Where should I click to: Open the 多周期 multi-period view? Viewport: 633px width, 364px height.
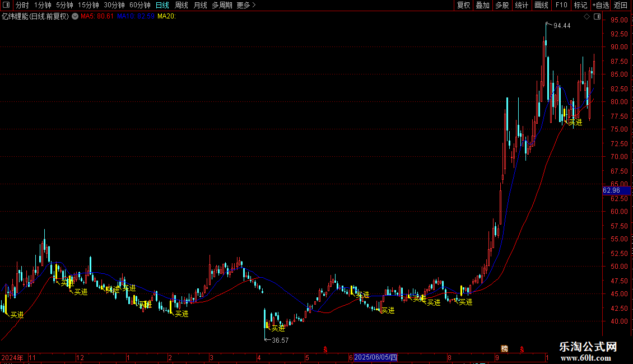click(x=222, y=5)
